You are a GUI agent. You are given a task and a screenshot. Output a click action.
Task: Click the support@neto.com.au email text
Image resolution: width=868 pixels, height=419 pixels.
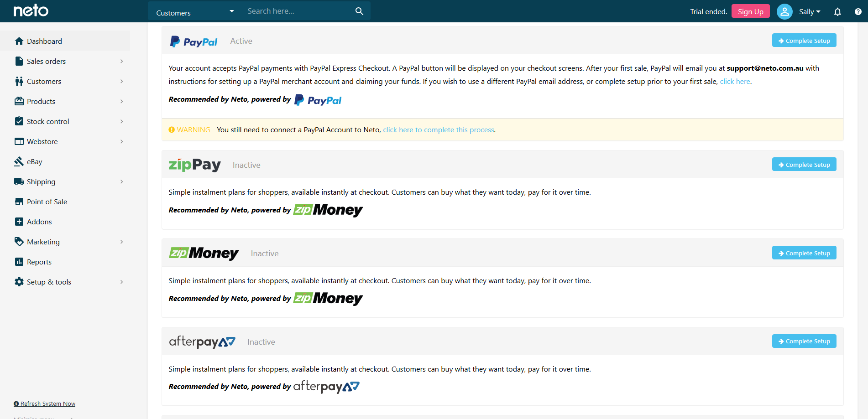tap(765, 68)
